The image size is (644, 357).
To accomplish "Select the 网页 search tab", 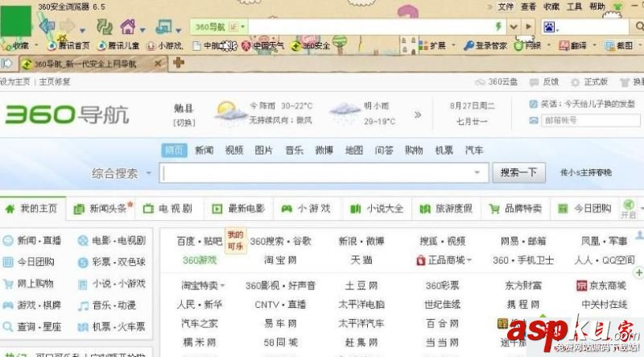I will pos(174,151).
